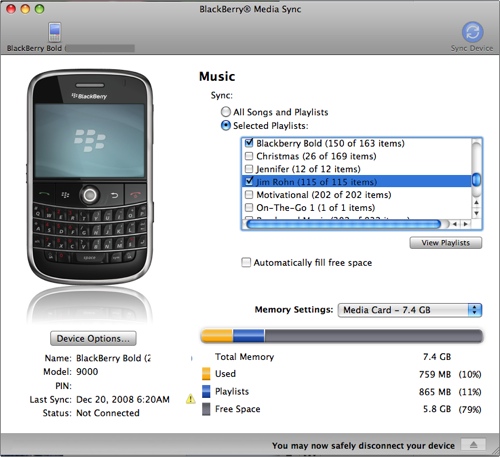Click the playlist list vertical scrollbar thumb
The width and height of the screenshot is (500, 457).
477,180
